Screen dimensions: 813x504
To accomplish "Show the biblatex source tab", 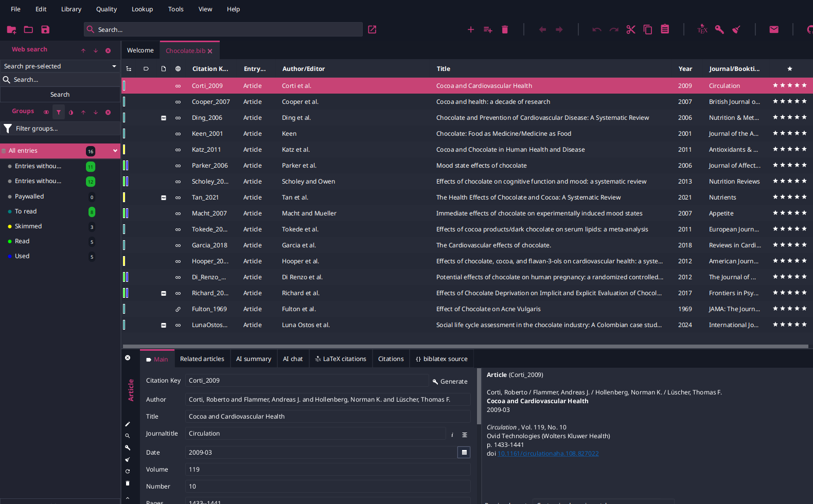I will (x=441, y=359).
